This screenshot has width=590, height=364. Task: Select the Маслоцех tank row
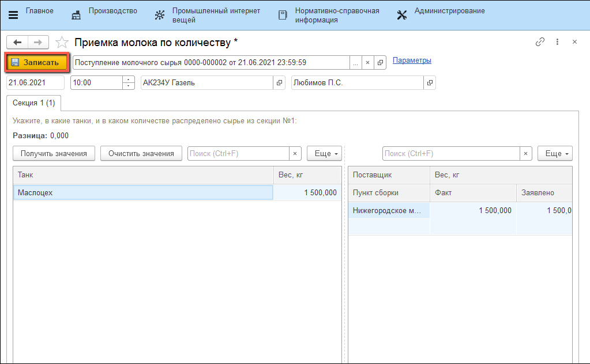click(142, 193)
